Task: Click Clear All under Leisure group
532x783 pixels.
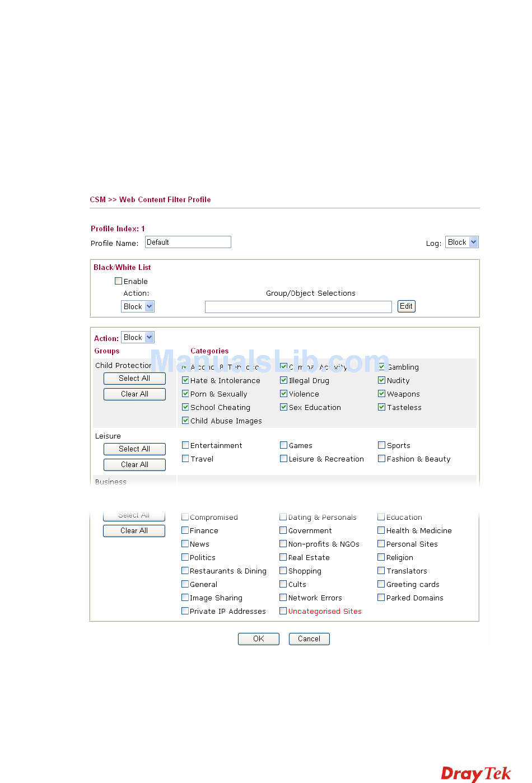Action: coord(134,464)
